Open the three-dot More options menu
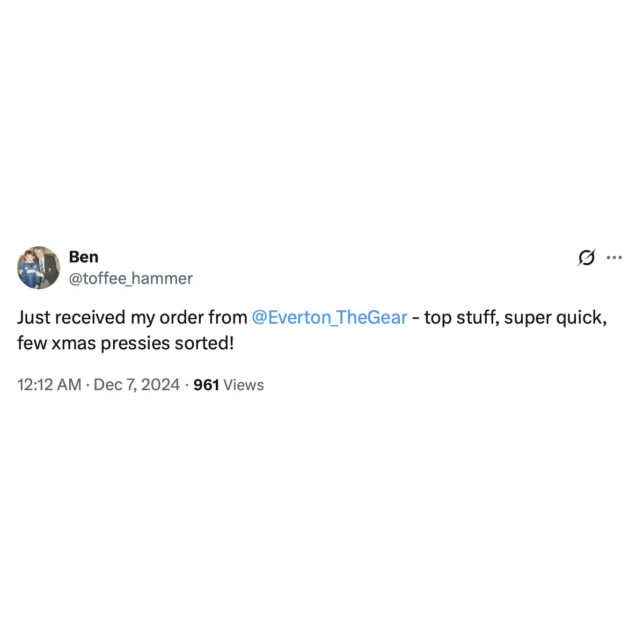644x644 pixels. click(614, 258)
